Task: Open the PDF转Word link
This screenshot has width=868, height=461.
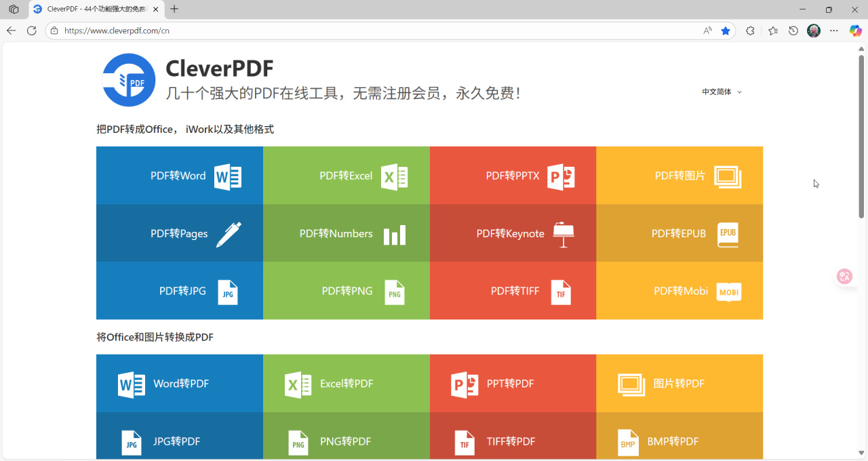Action: click(x=180, y=176)
